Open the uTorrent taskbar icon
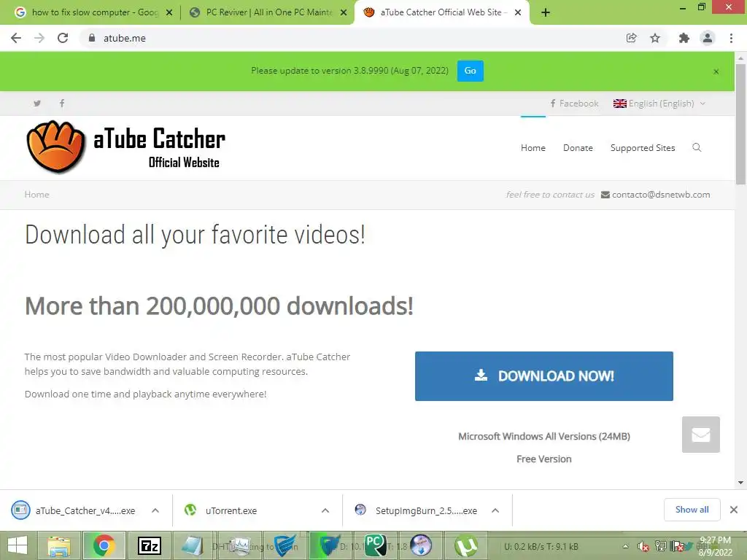This screenshot has width=747, height=560. 466,545
